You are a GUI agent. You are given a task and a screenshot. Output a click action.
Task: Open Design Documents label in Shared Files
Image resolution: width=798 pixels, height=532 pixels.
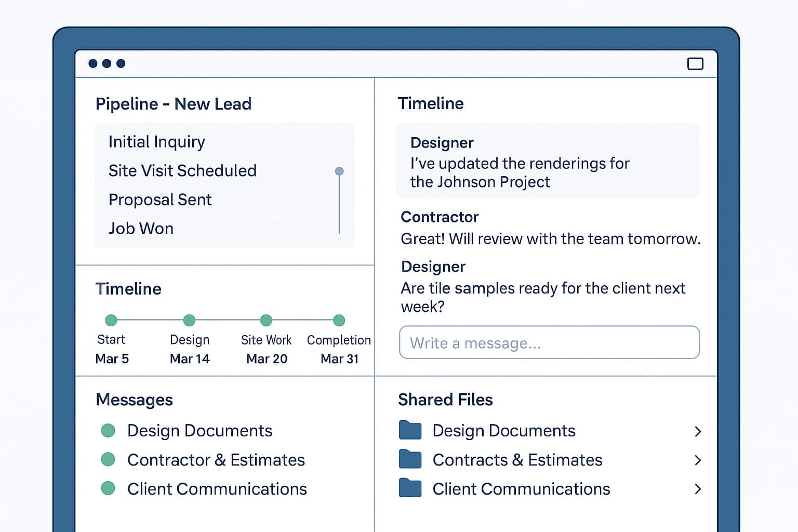coord(504,431)
